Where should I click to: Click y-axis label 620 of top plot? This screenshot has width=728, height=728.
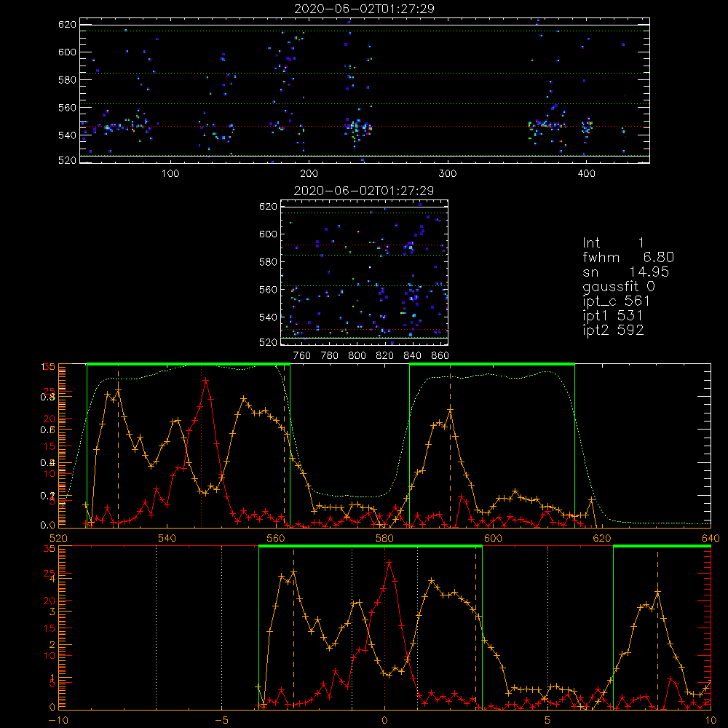pyautogui.click(x=67, y=24)
